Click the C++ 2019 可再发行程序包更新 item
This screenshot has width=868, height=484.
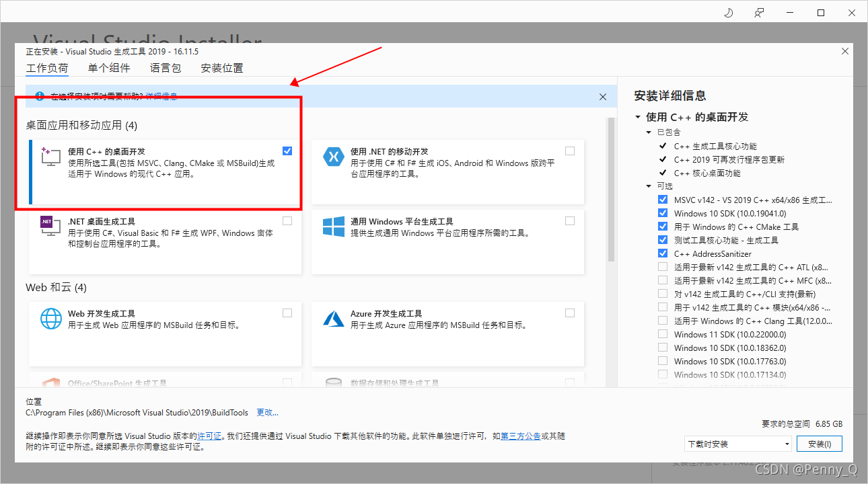pos(729,159)
